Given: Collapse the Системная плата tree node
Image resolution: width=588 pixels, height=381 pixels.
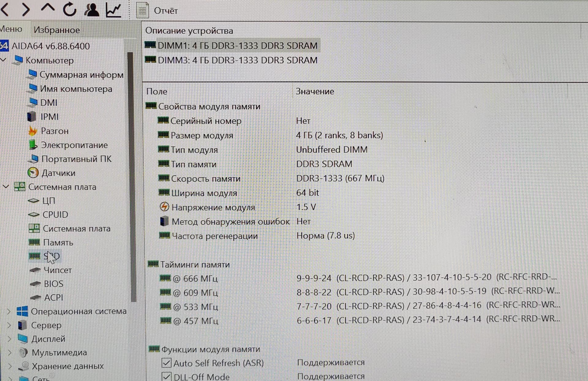Looking at the screenshot, I should [x=6, y=186].
